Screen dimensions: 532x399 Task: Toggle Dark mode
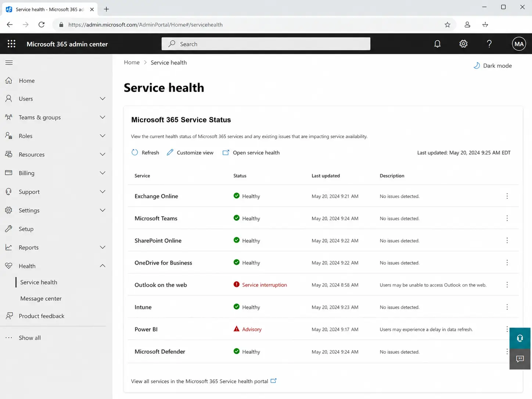pos(493,65)
